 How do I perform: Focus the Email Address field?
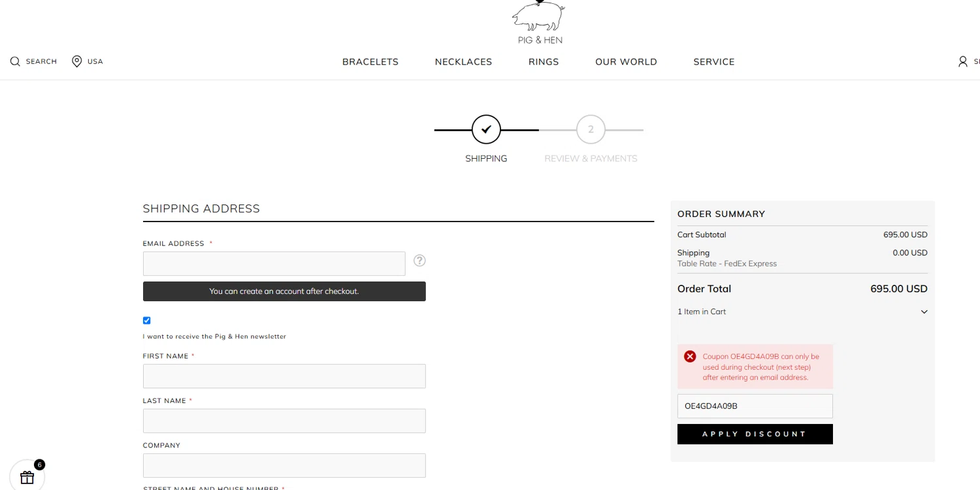click(x=274, y=263)
